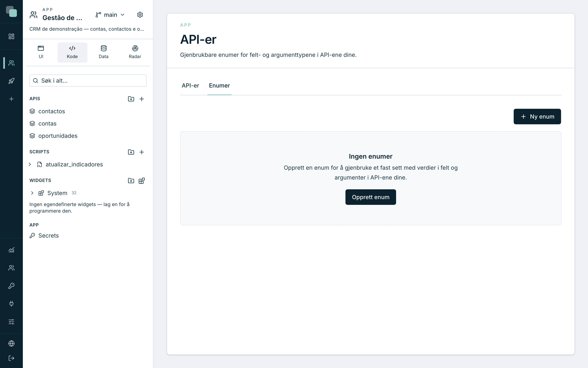This screenshot has width=588, height=368.
Task: Click the app users icon beside Gestão de title
Action: [33, 15]
